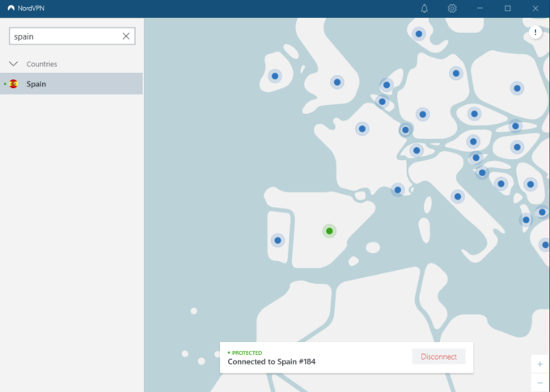Zoom out on the map with minus

click(539, 382)
